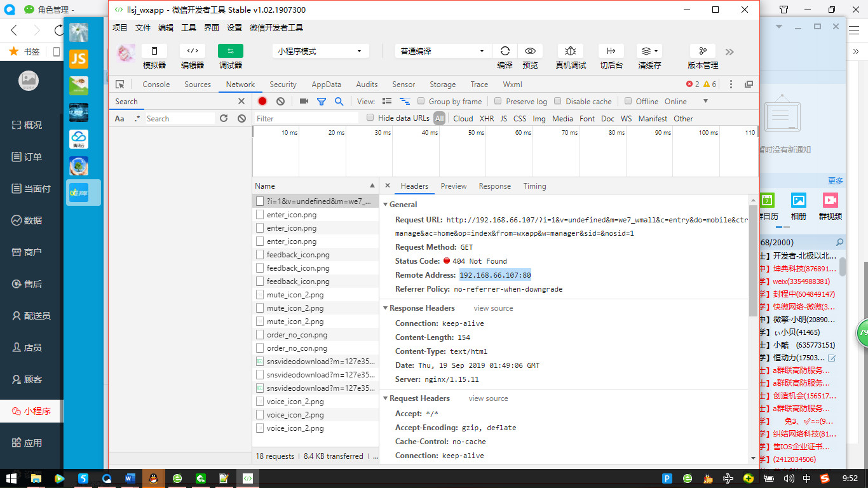Image resolution: width=868 pixels, height=488 pixels.
Task: Click the Search input in Search pane
Action: (x=180, y=119)
